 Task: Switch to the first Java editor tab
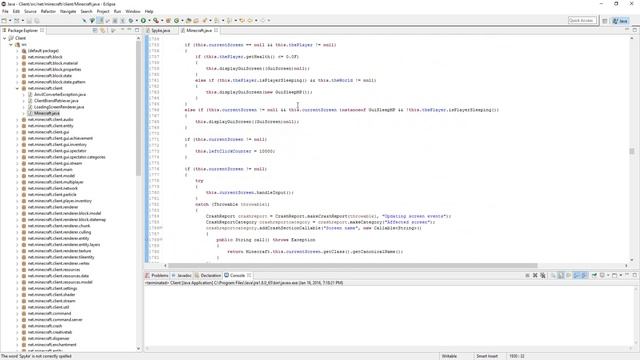[160, 30]
